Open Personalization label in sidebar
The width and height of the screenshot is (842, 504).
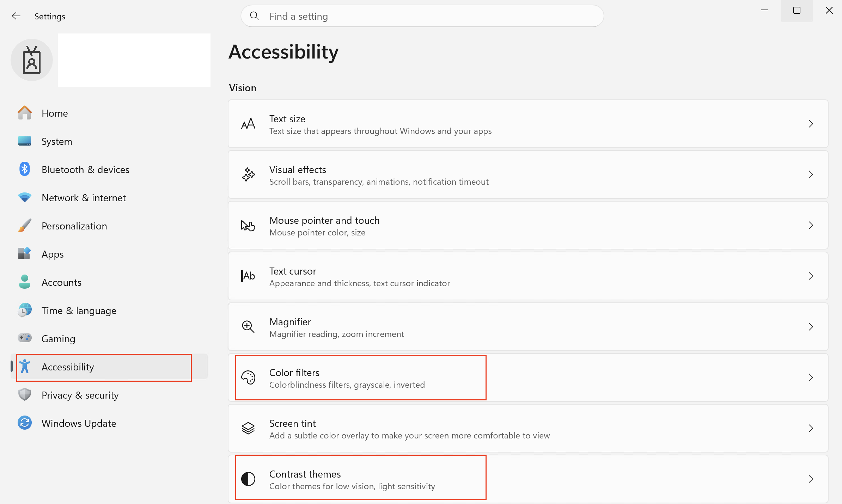74,226
